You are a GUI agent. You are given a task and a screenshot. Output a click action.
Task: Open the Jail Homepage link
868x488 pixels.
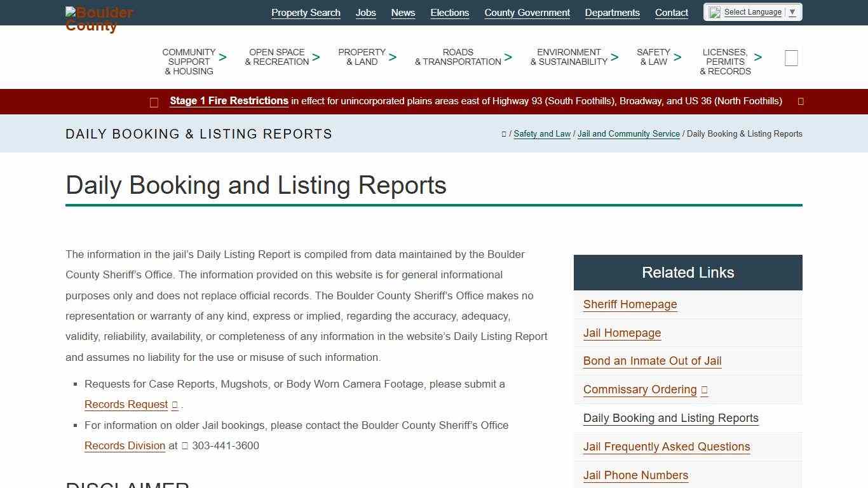[x=621, y=333]
